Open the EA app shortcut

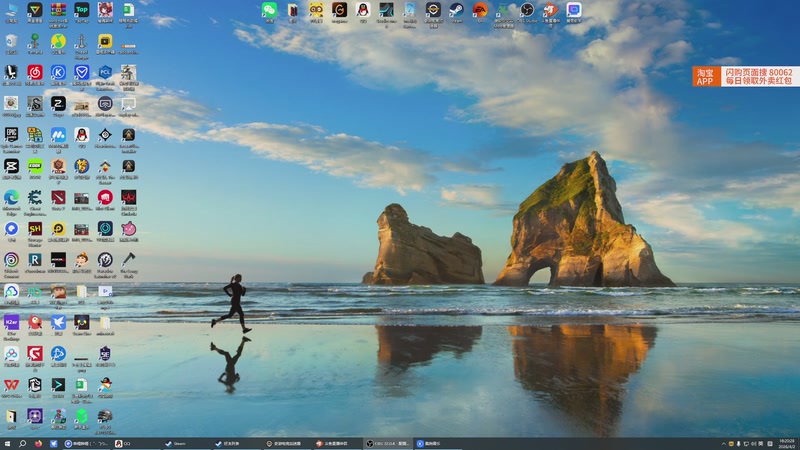480,11
